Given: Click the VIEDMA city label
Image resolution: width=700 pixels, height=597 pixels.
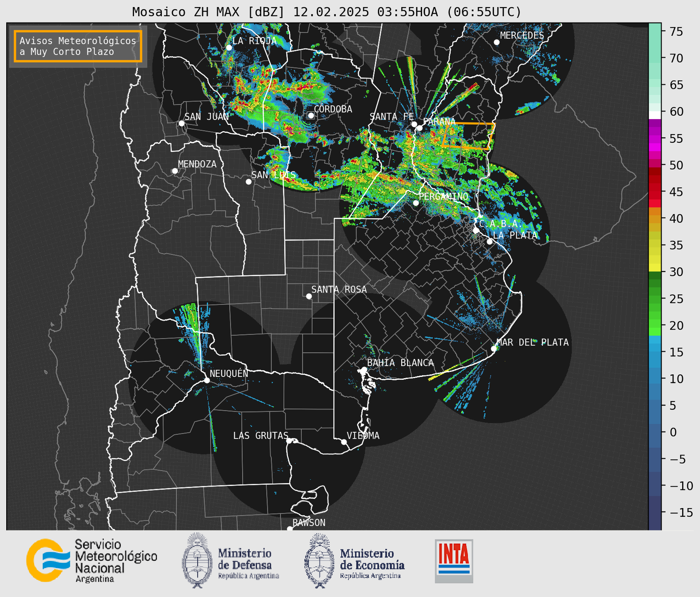Looking at the screenshot, I should [363, 436].
